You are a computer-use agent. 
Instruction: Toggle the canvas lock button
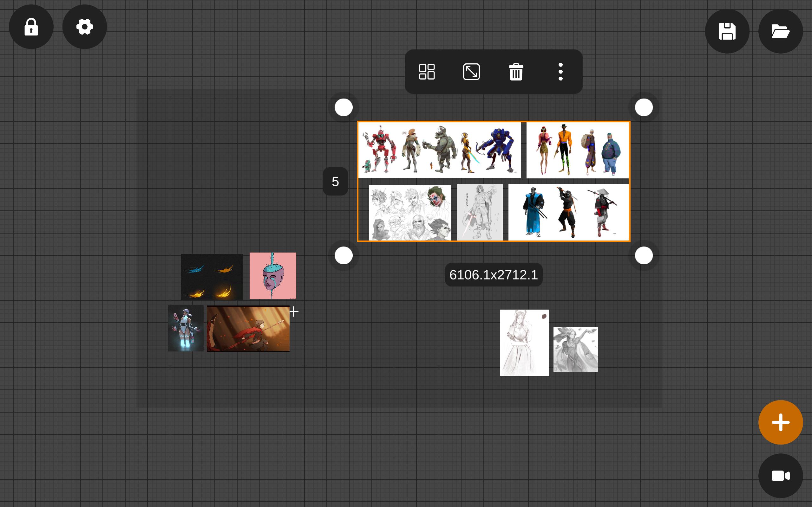tap(31, 27)
